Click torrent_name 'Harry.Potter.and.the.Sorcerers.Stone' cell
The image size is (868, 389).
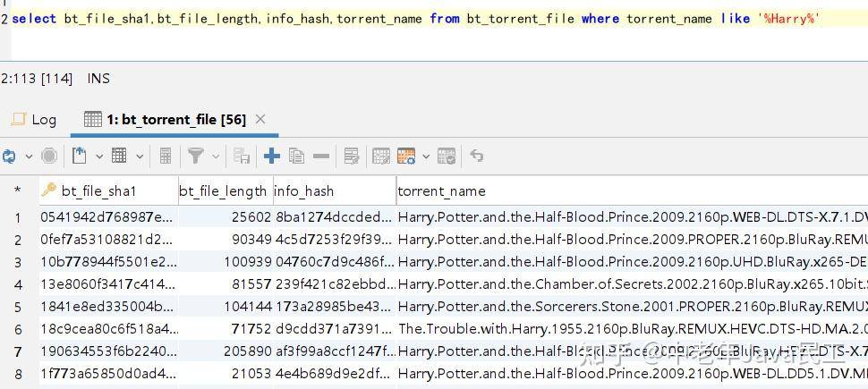point(632,306)
